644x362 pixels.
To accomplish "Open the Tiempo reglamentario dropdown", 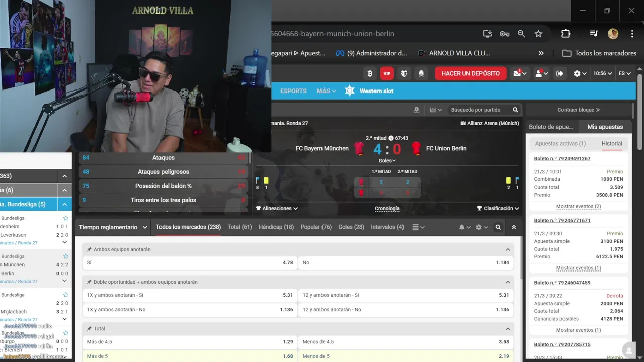I will click(x=113, y=227).
